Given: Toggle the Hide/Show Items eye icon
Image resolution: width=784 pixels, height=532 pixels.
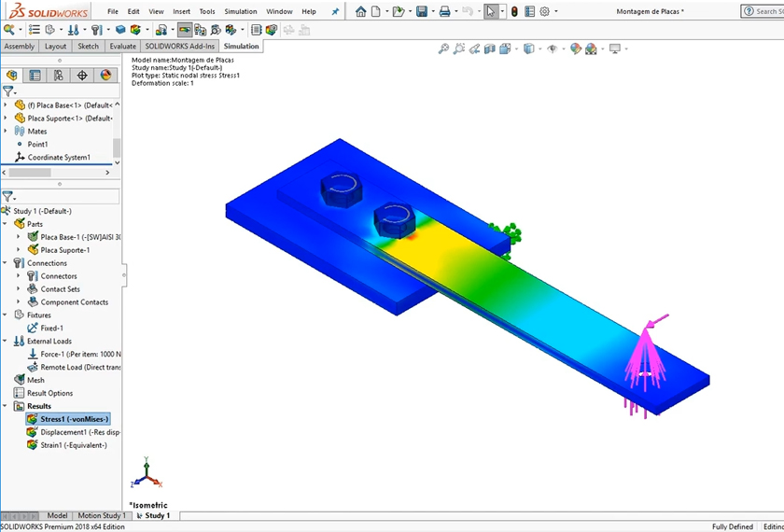Looking at the screenshot, I should 553,49.
